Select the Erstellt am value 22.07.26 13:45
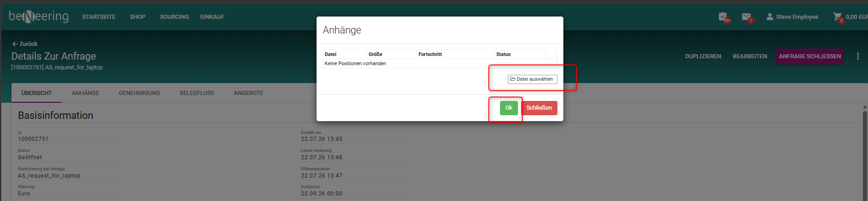The width and height of the screenshot is (868, 201). (x=322, y=139)
